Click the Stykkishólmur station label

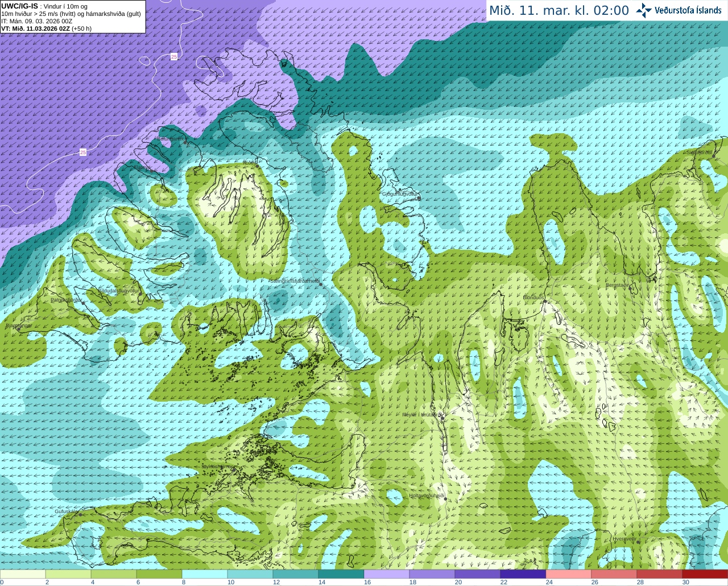click(218, 467)
